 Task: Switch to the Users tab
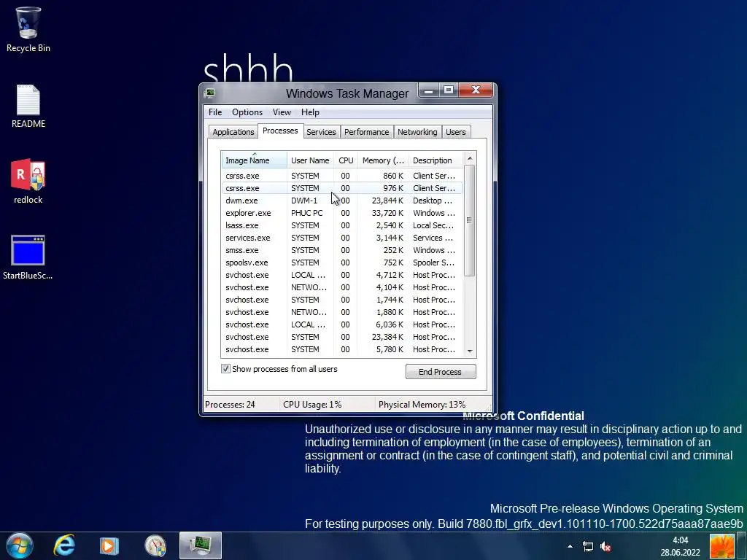pos(455,132)
